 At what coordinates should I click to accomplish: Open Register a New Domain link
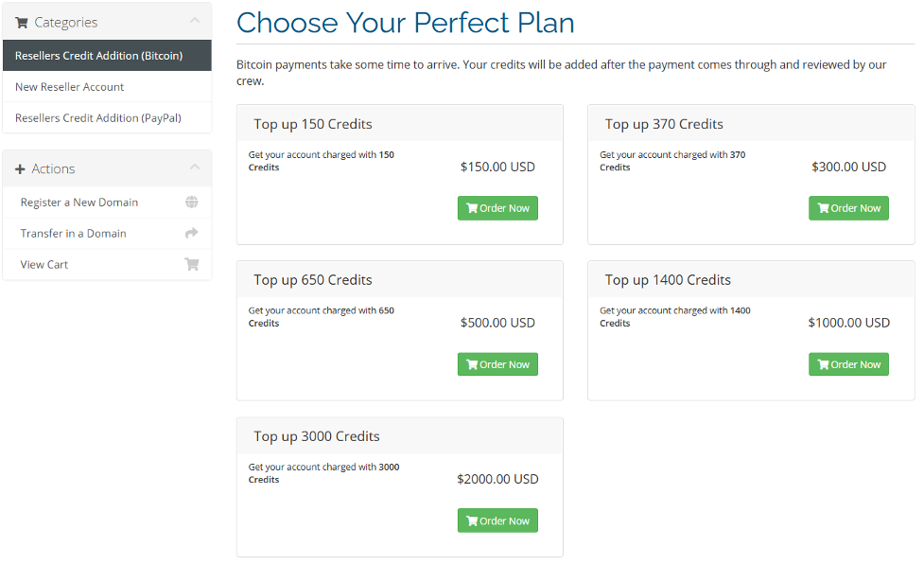pyautogui.click(x=79, y=203)
